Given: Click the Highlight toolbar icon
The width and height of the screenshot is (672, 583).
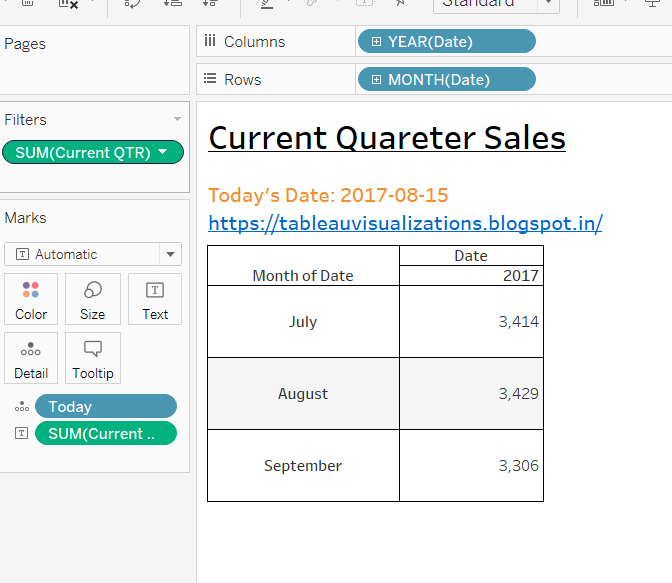Looking at the screenshot, I should pos(267,4).
